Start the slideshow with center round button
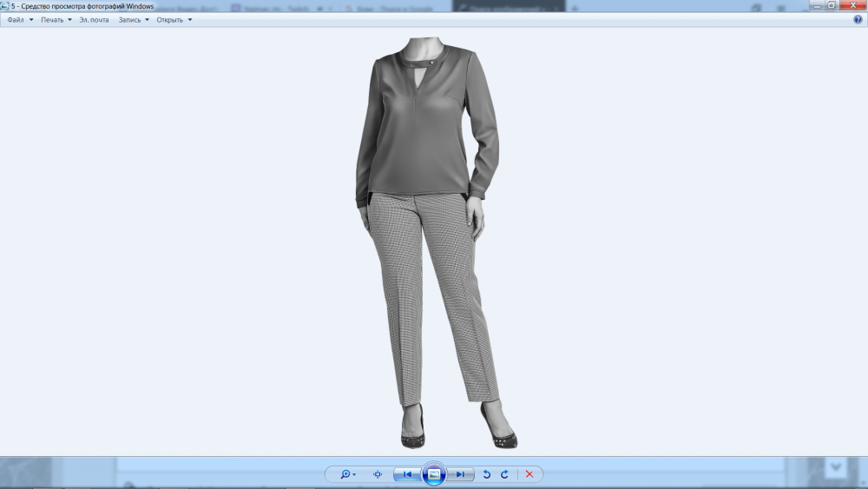 tap(434, 474)
